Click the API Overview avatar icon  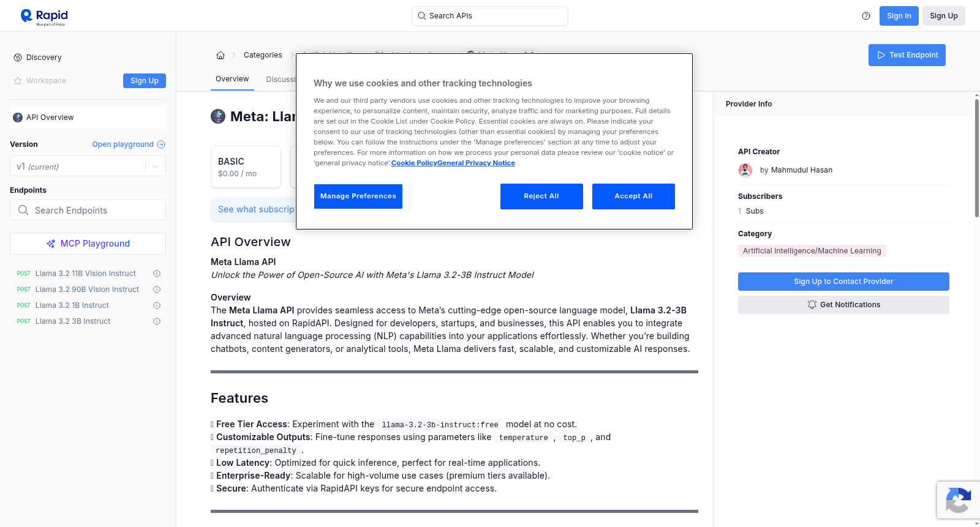[18, 118]
